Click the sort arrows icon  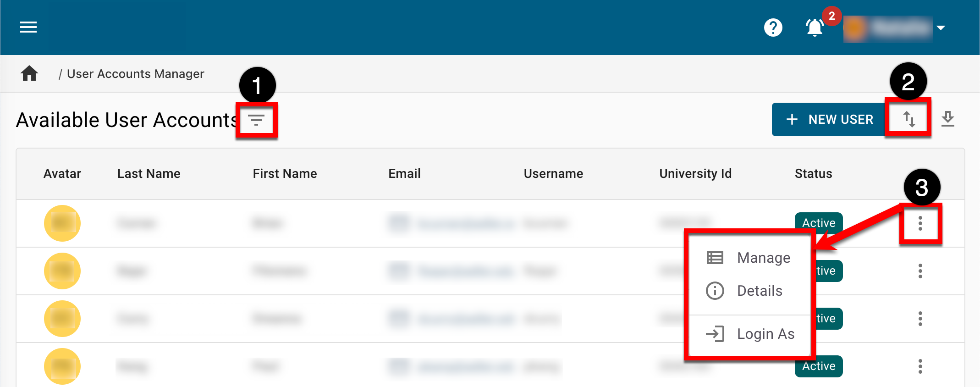point(909,119)
